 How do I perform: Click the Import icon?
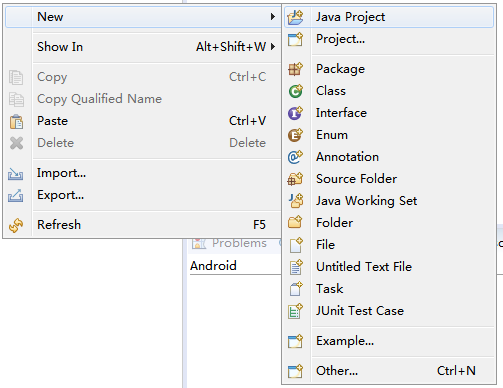16,174
